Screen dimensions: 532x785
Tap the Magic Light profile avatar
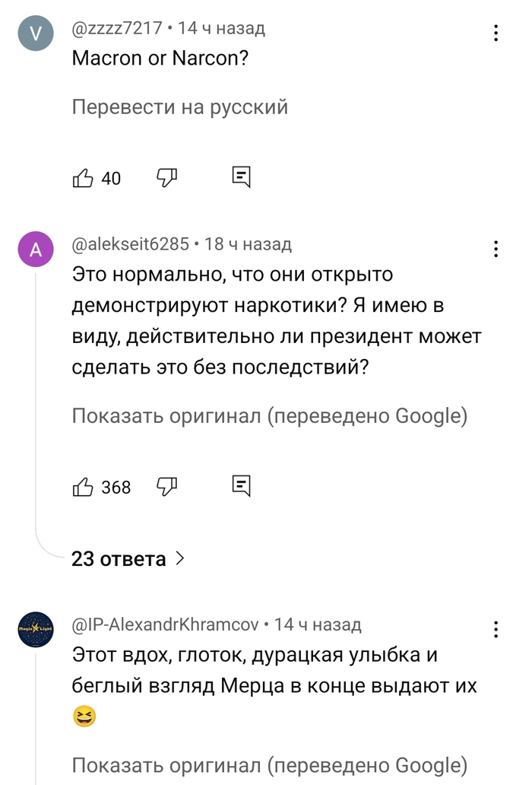36,631
